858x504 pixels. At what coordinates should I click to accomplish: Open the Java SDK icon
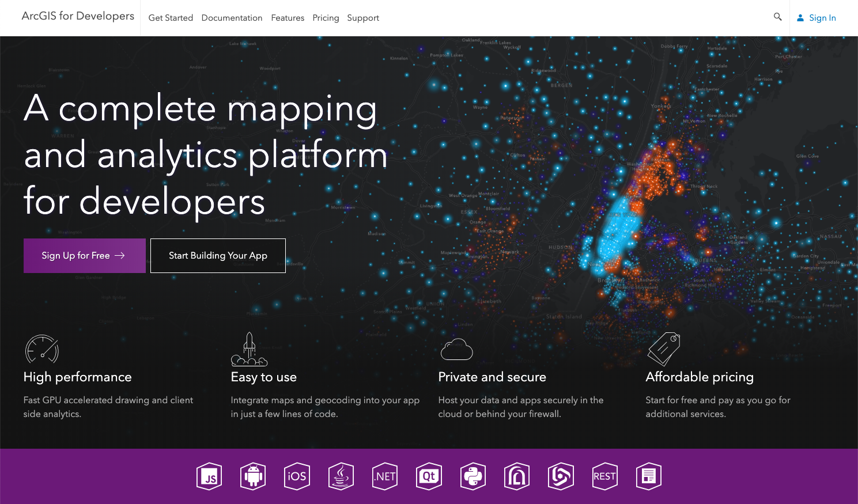(341, 476)
